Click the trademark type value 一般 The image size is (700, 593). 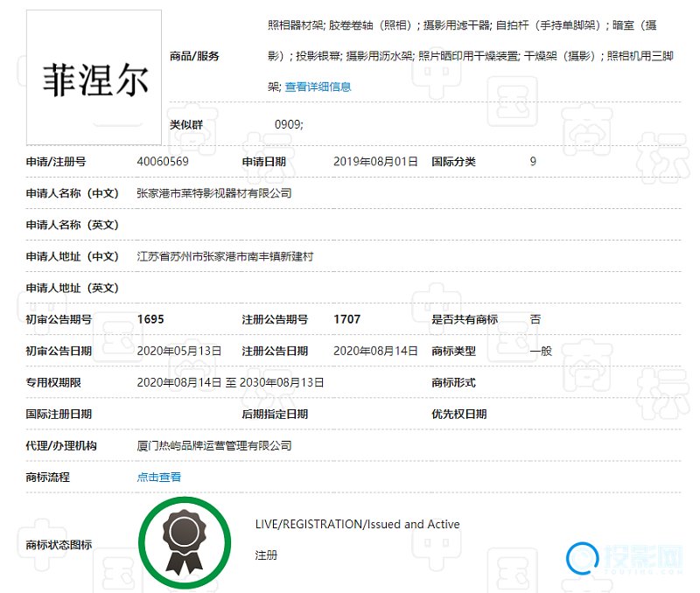click(541, 351)
